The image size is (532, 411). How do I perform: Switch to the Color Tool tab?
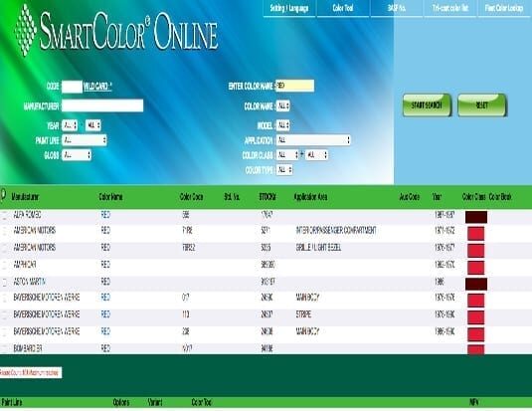[x=343, y=8]
